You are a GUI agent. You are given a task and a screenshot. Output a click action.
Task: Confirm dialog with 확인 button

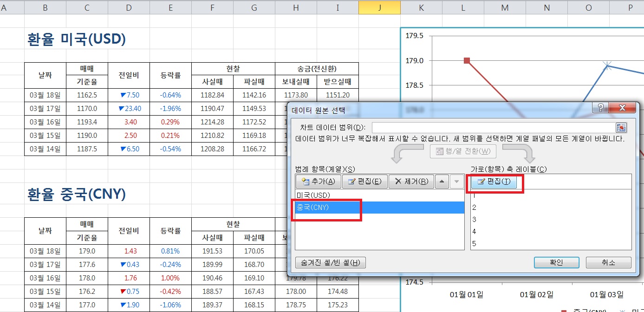pos(556,262)
